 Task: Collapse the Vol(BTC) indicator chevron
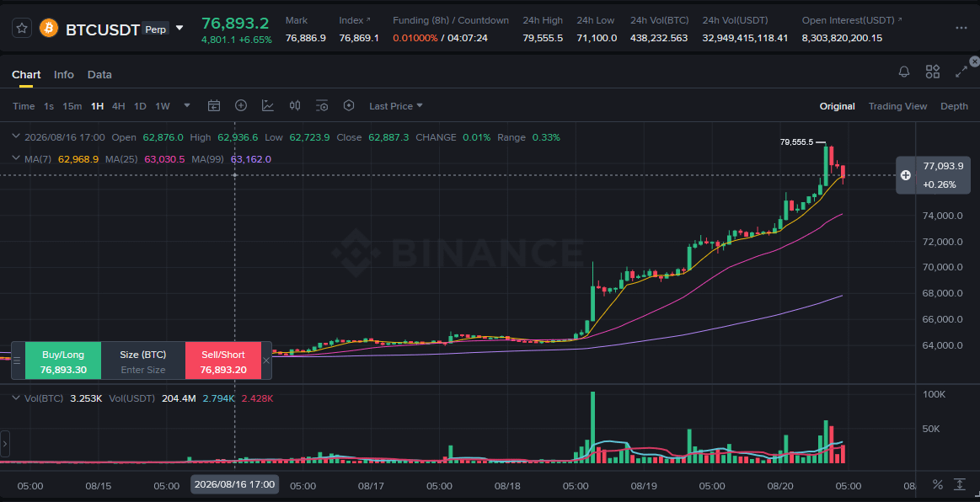tap(17, 398)
